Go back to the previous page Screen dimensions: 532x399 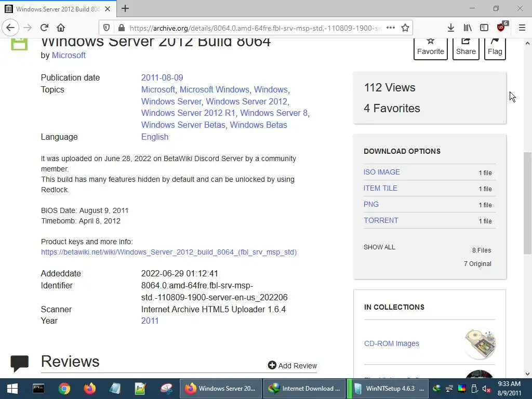(x=10, y=28)
